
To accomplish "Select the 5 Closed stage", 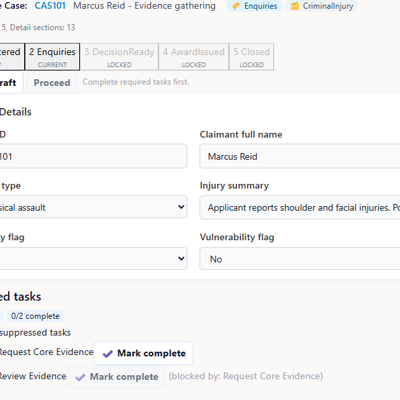I will point(252,57).
